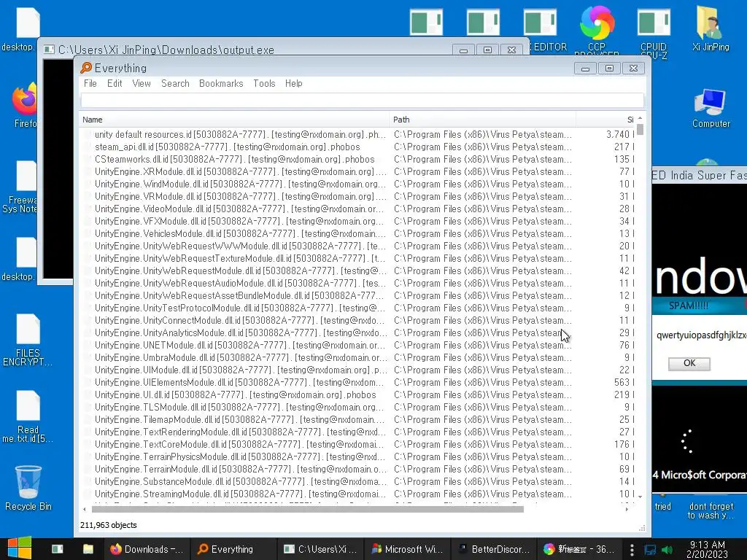Click the network tray icon

650,550
